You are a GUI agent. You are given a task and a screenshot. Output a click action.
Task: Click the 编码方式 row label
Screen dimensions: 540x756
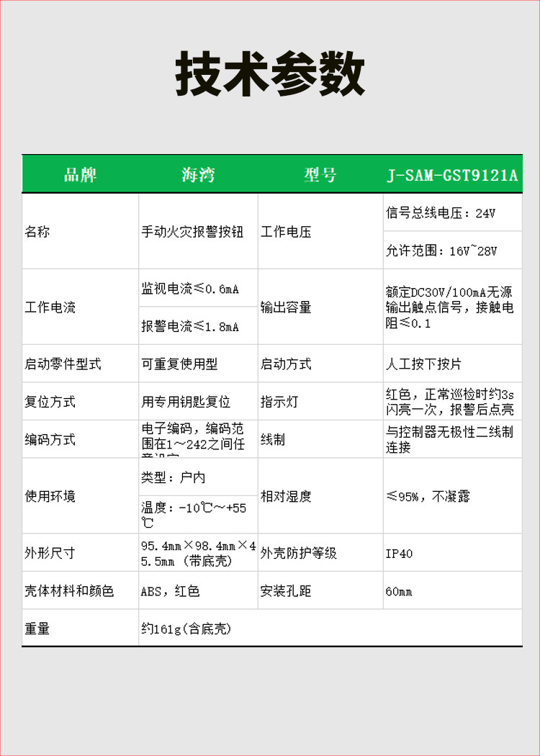80,439
